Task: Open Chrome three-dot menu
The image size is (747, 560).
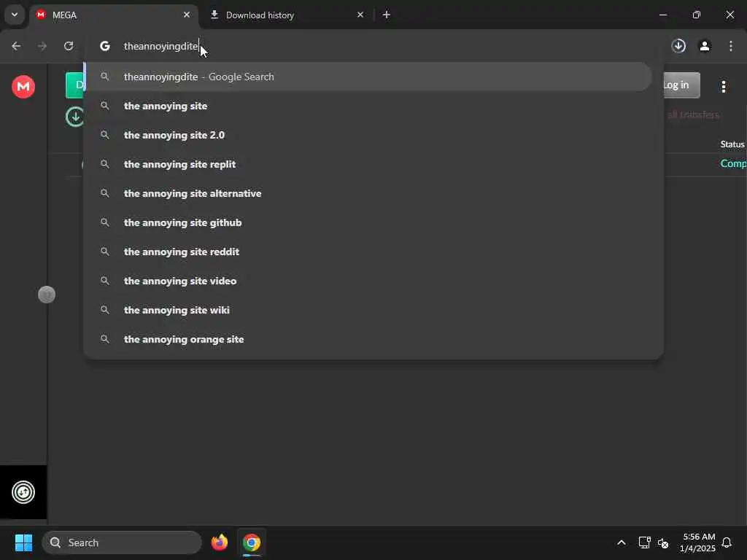Action: click(x=731, y=46)
